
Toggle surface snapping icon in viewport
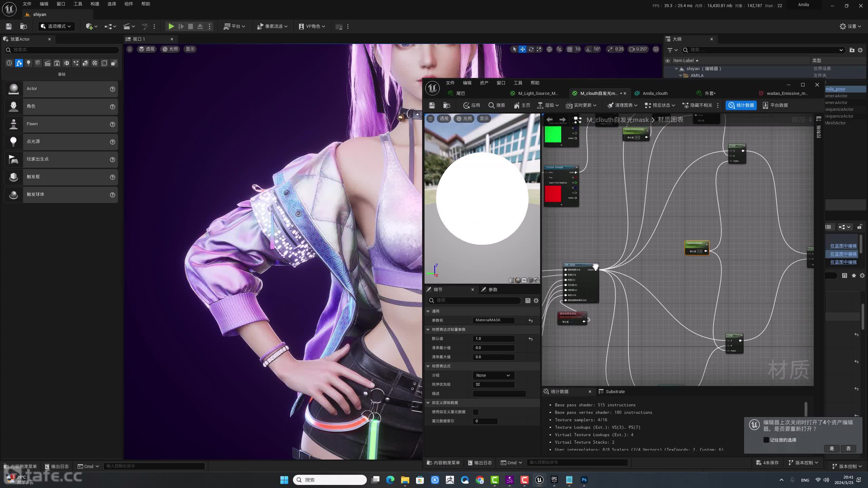559,49
